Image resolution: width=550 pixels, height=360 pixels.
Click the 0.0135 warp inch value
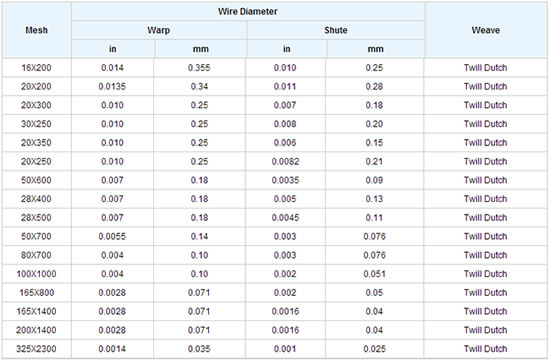tap(112, 87)
